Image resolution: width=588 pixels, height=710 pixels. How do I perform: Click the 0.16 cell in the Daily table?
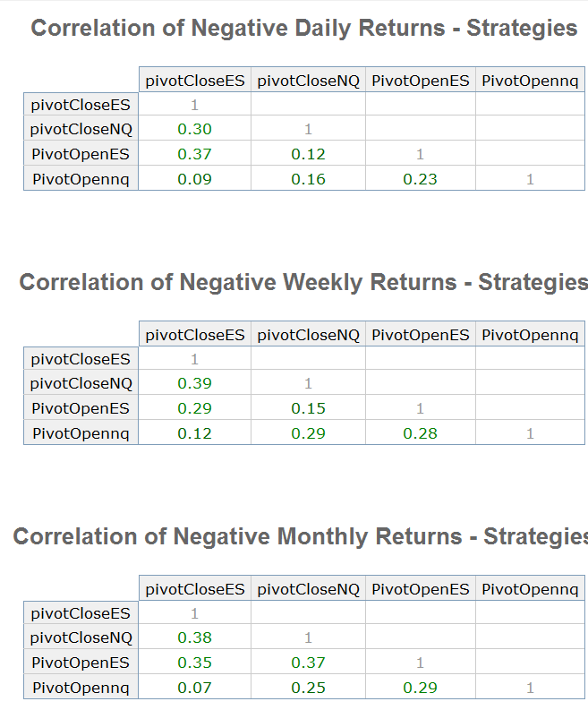[x=308, y=180]
